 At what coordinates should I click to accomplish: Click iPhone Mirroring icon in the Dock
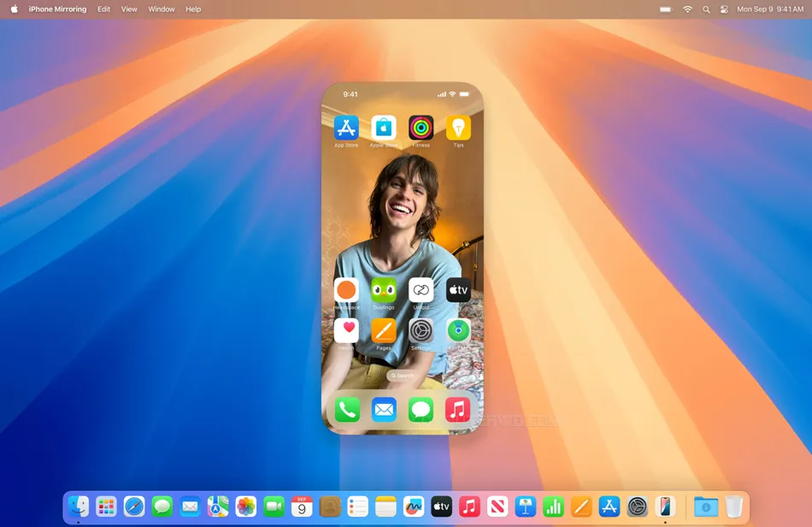666,506
